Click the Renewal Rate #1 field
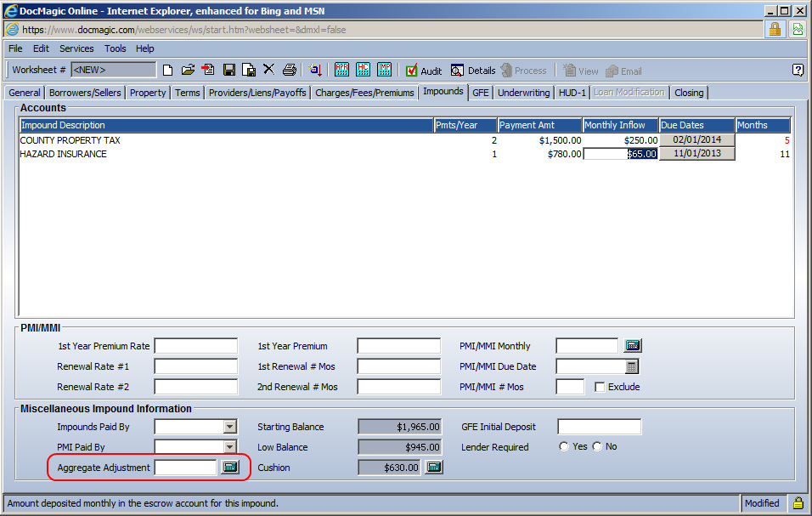 [195, 366]
